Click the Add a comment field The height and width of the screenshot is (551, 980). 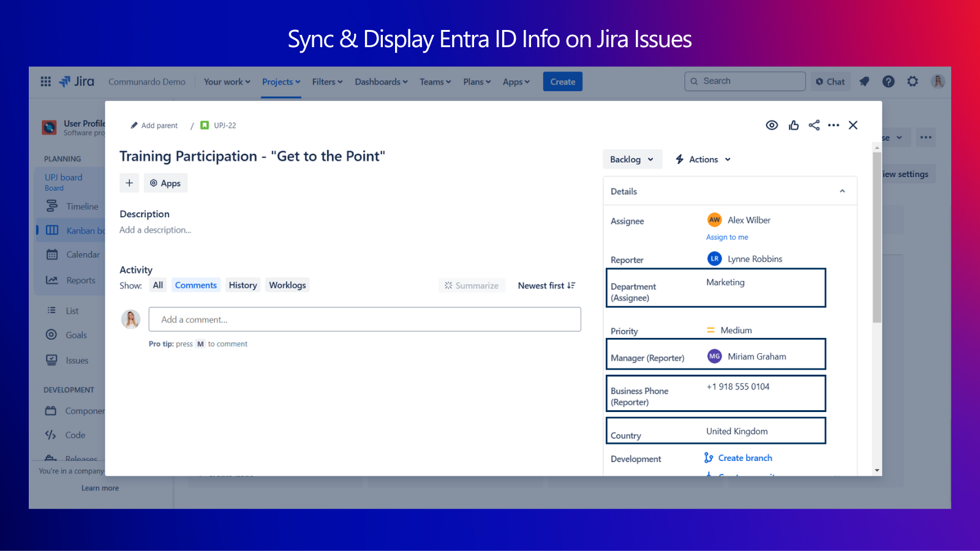coord(364,320)
